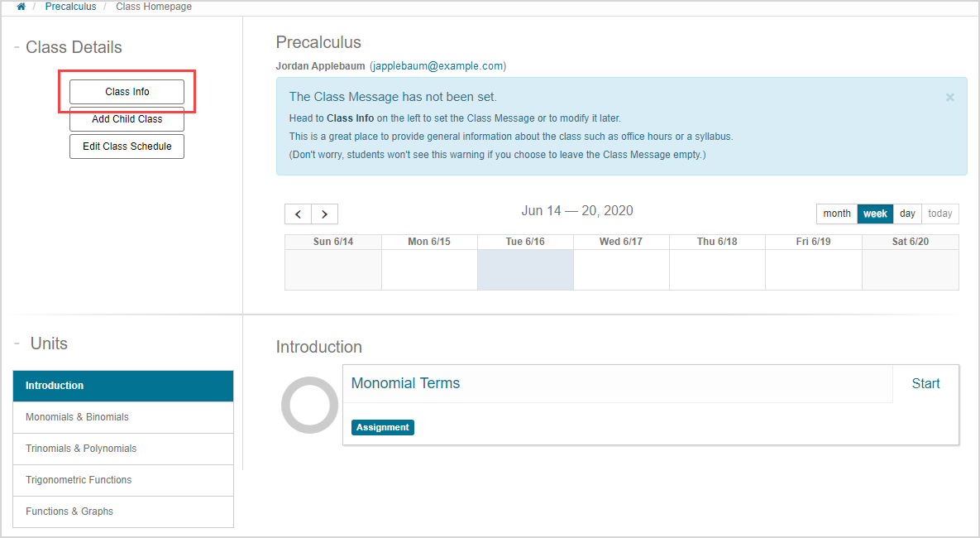Collapse the Class Details section
This screenshot has height=538, width=980.
pyautogui.click(x=17, y=48)
